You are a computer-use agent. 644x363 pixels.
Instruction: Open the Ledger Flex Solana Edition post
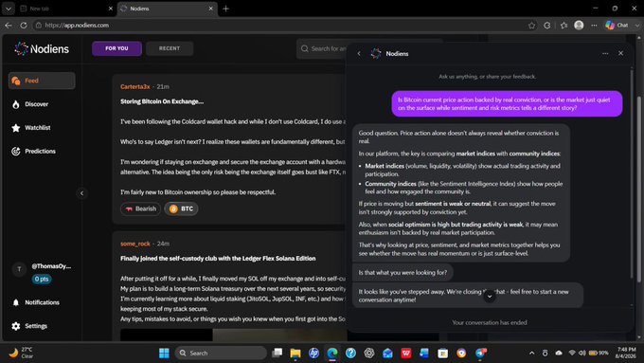[218, 259]
